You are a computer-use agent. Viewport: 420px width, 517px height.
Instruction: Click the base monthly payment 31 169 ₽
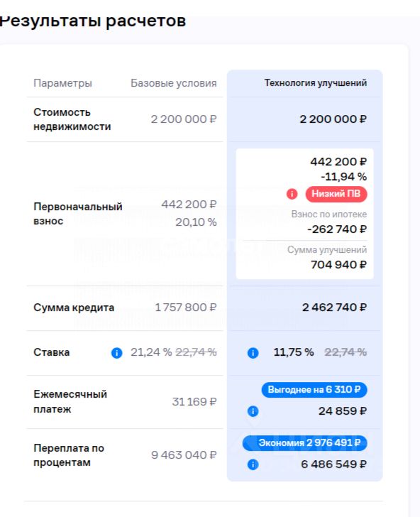tap(194, 402)
